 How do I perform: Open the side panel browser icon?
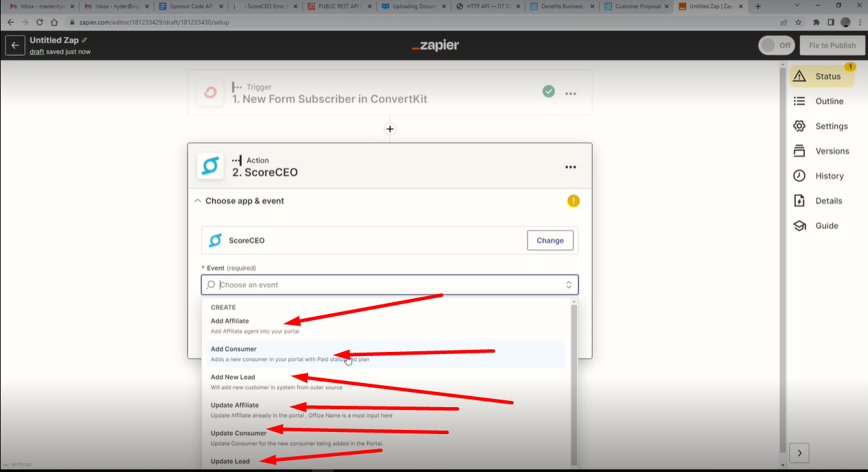[831, 22]
